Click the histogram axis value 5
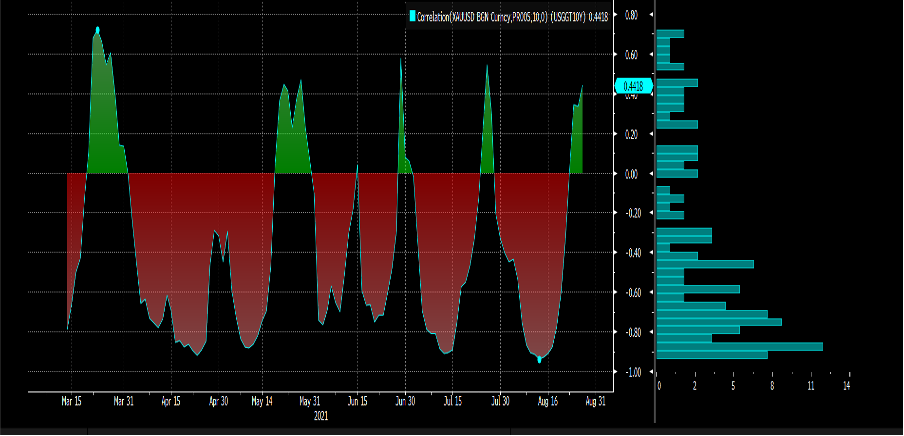The width and height of the screenshot is (904, 436). coord(733,385)
